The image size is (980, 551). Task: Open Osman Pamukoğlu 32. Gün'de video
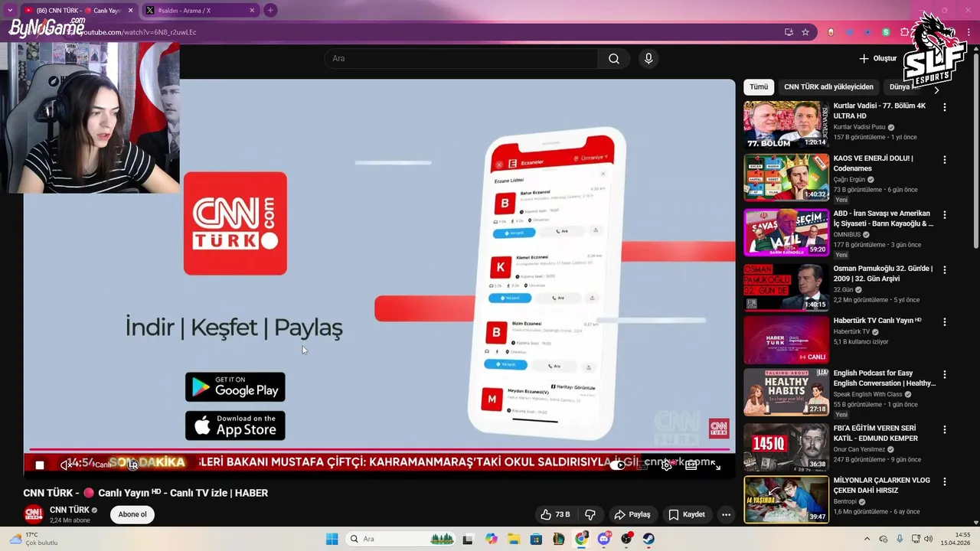point(786,287)
